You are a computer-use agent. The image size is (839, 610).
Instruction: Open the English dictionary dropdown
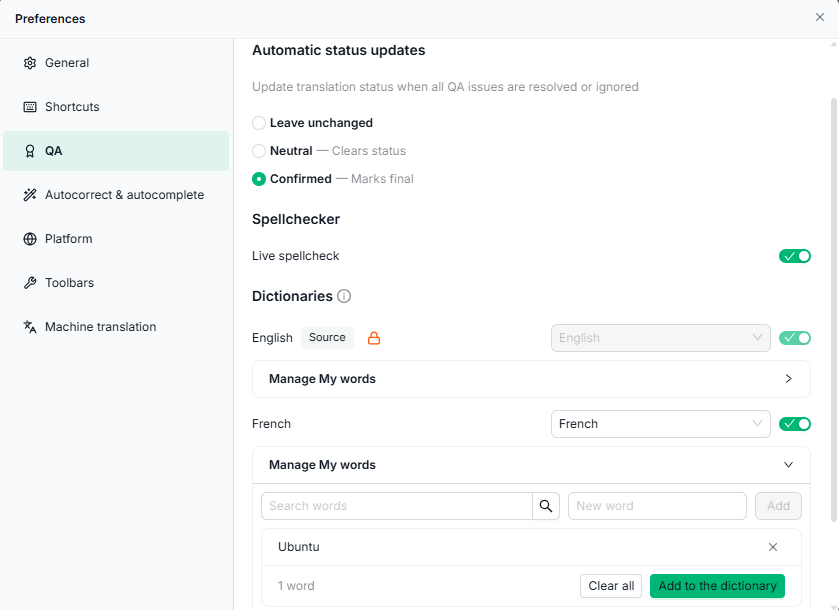[x=661, y=338]
